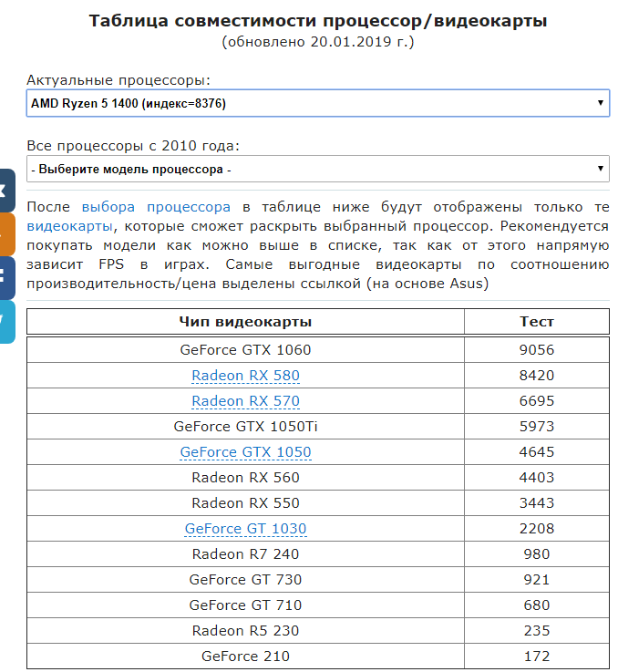The width and height of the screenshot is (618, 672).
Task: Share via the orange Odnoklassniki icon
Action: (x=7, y=234)
